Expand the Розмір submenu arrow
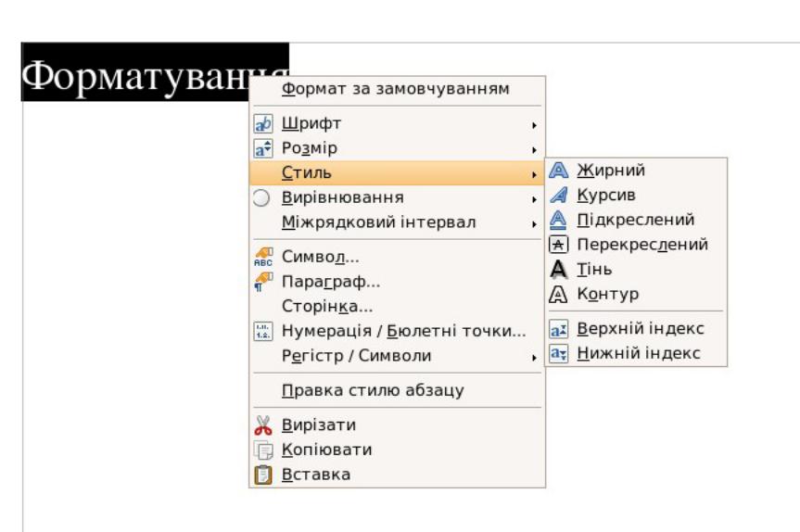The width and height of the screenshot is (800, 532). tap(534, 150)
